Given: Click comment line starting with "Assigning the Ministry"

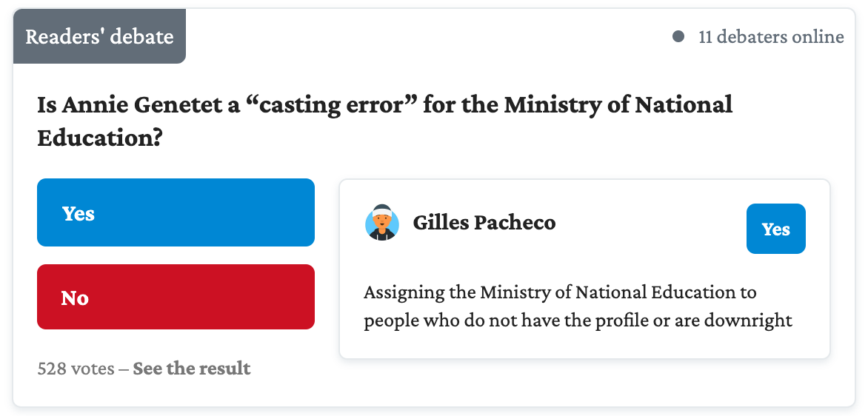Looking at the screenshot, I should 560,292.
